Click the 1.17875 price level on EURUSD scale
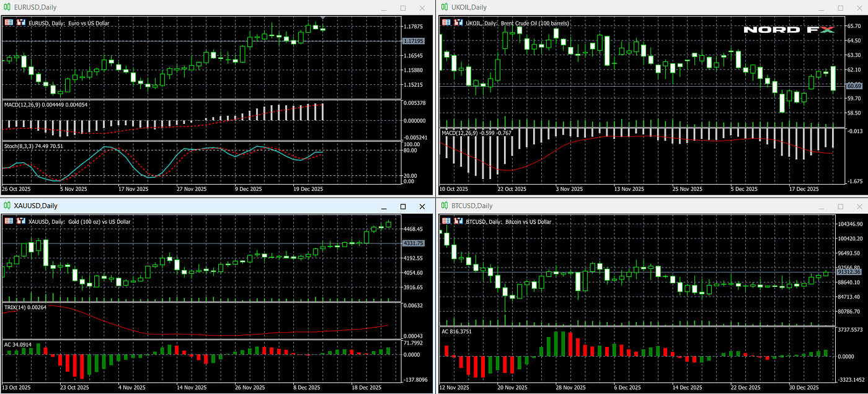The image size is (868, 394). [x=413, y=27]
